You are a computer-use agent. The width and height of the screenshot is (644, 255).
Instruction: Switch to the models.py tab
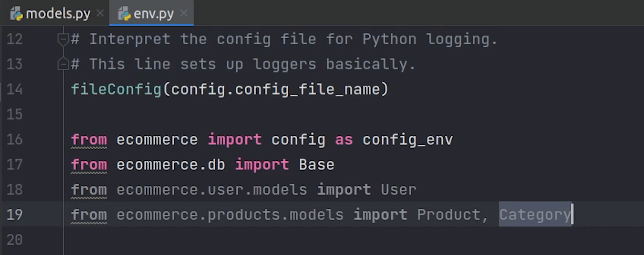coord(58,14)
